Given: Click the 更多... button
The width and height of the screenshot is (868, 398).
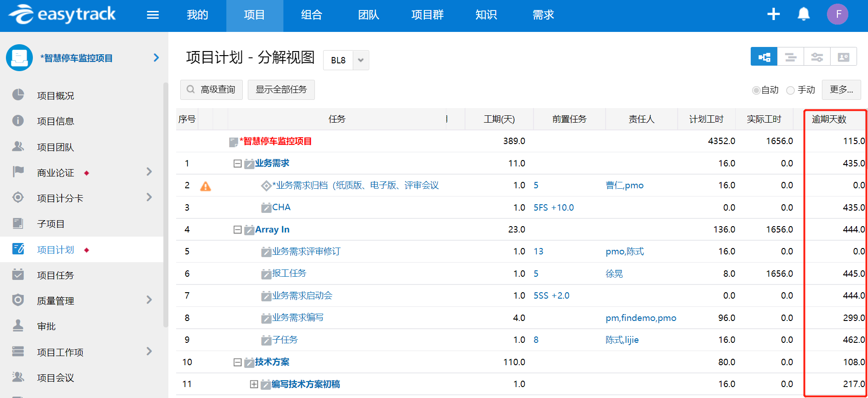Looking at the screenshot, I should coord(841,89).
